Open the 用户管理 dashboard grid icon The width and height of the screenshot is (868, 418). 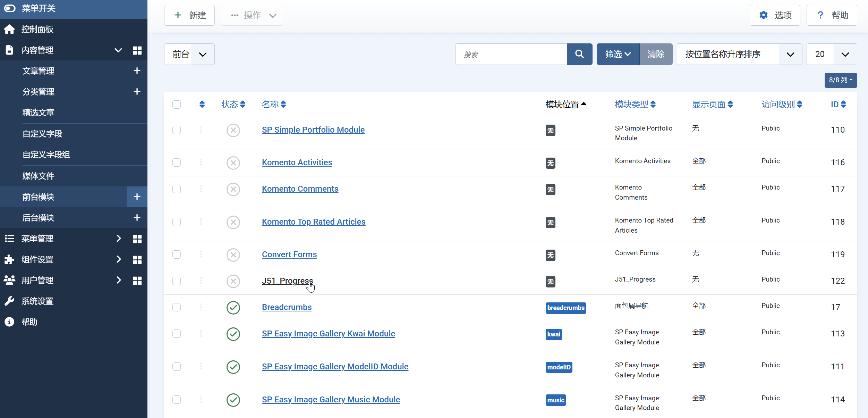[137, 281]
